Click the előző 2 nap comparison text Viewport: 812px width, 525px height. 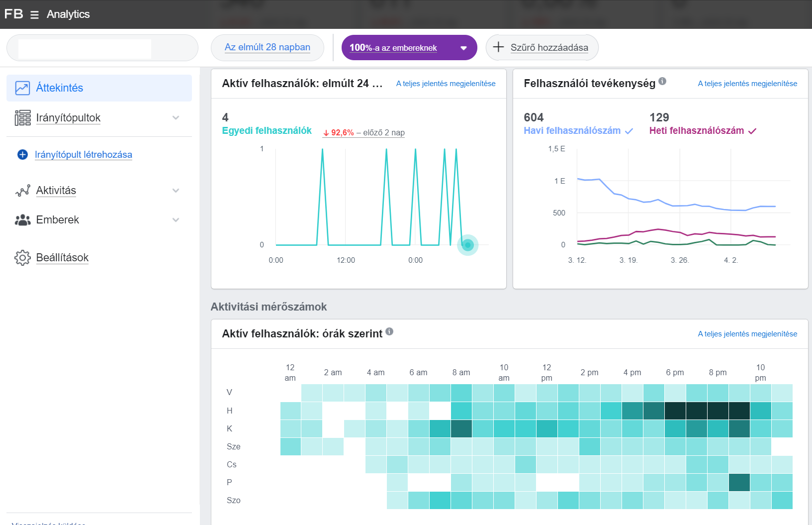tap(384, 133)
